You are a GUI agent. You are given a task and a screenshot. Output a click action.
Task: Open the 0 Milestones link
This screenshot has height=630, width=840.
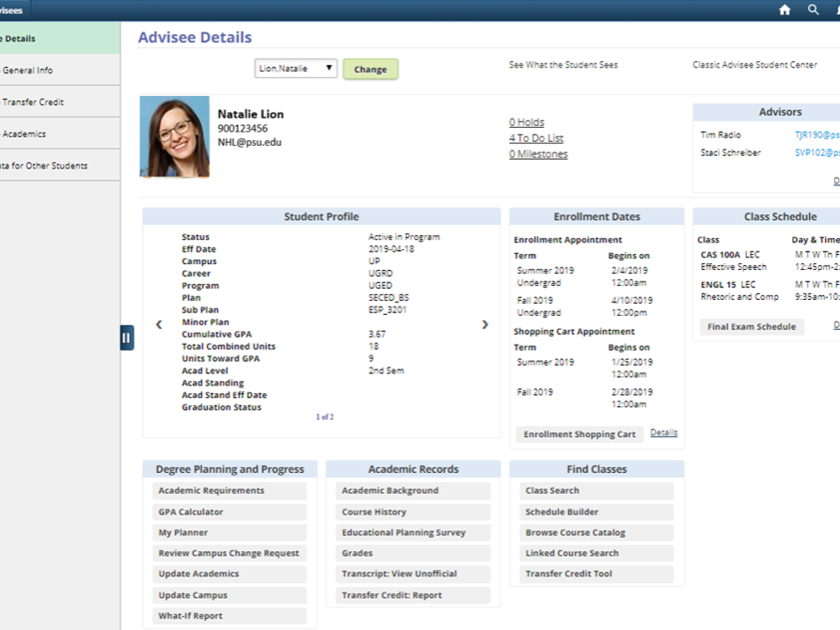coord(538,154)
